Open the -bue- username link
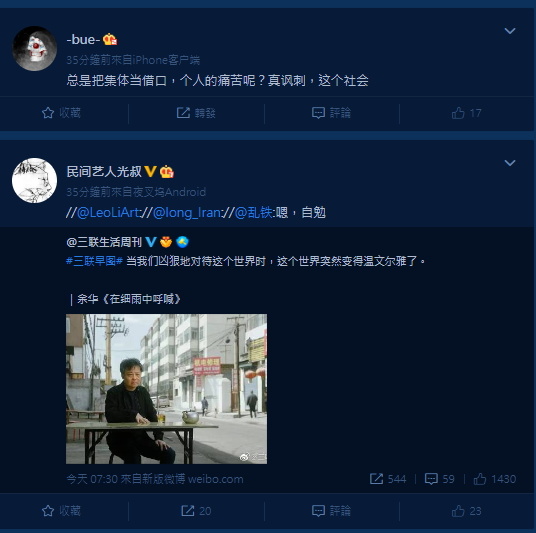Image resolution: width=536 pixels, height=533 pixels. coord(83,40)
